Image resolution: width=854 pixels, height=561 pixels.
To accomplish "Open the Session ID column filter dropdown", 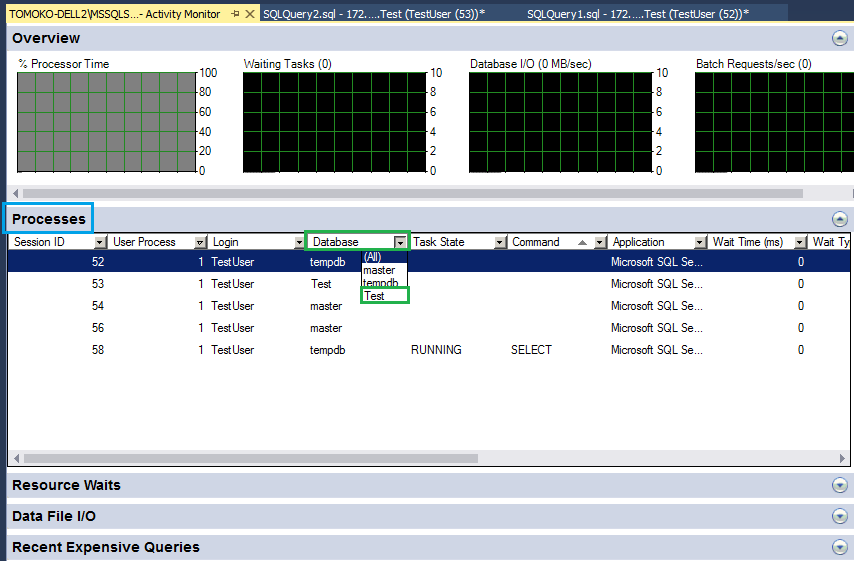I will coord(100,242).
